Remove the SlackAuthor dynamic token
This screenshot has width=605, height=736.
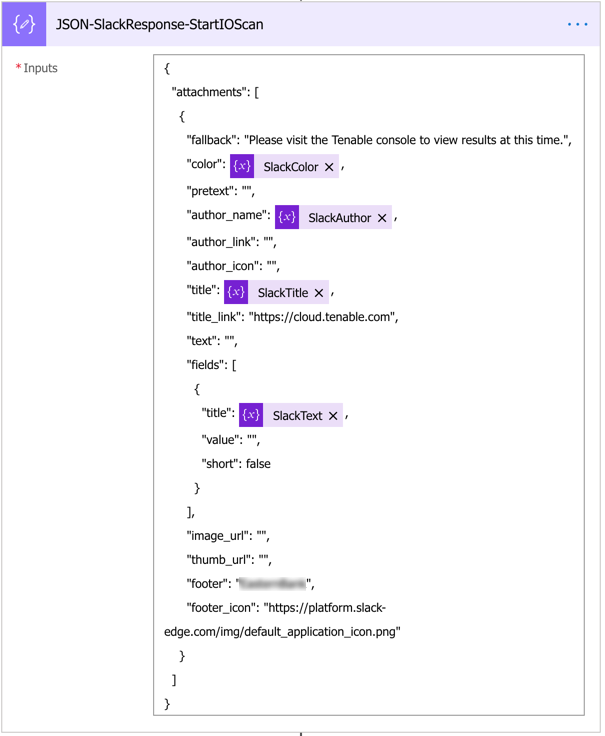pyautogui.click(x=382, y=218)
